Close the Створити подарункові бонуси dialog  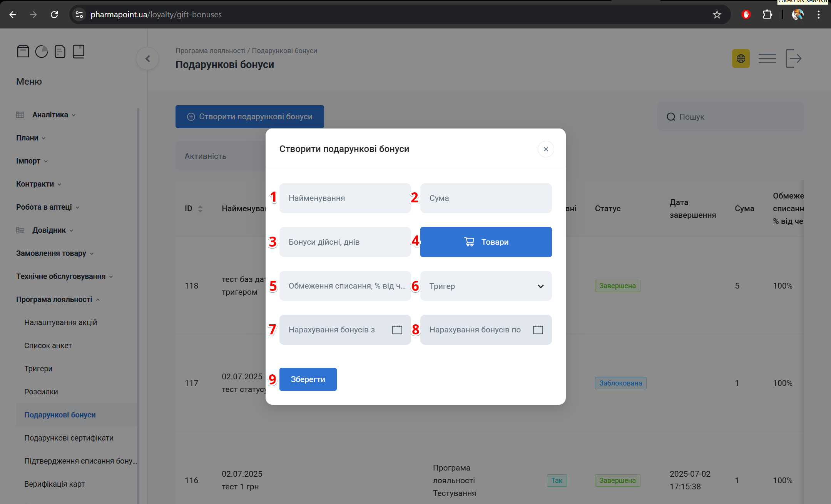click(x=545, y=149)
